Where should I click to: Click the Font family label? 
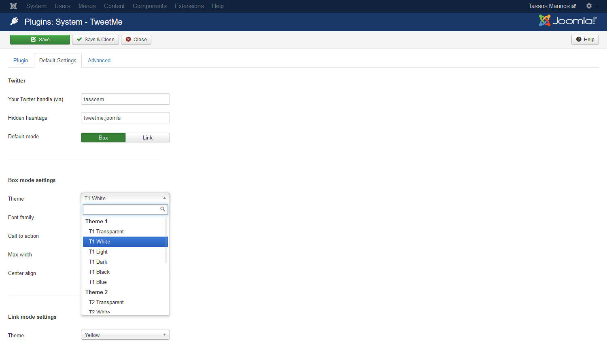[21, 217]
